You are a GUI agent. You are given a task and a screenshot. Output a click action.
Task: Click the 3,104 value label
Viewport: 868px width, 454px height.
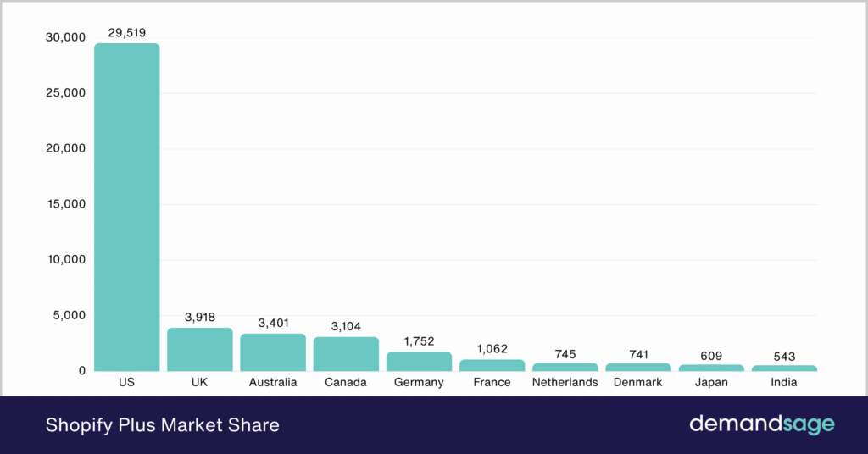click(x=346, y=327)
